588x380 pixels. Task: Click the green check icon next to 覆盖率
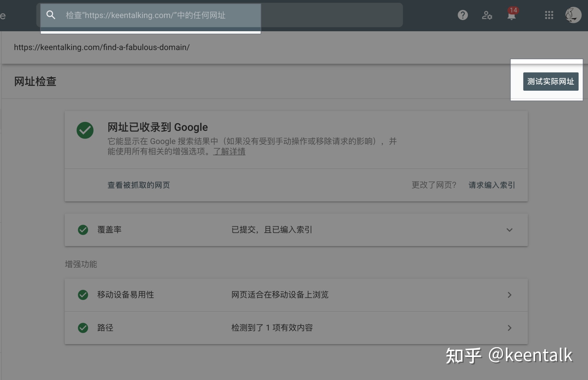pyautogui.click(x=83, y=230)
